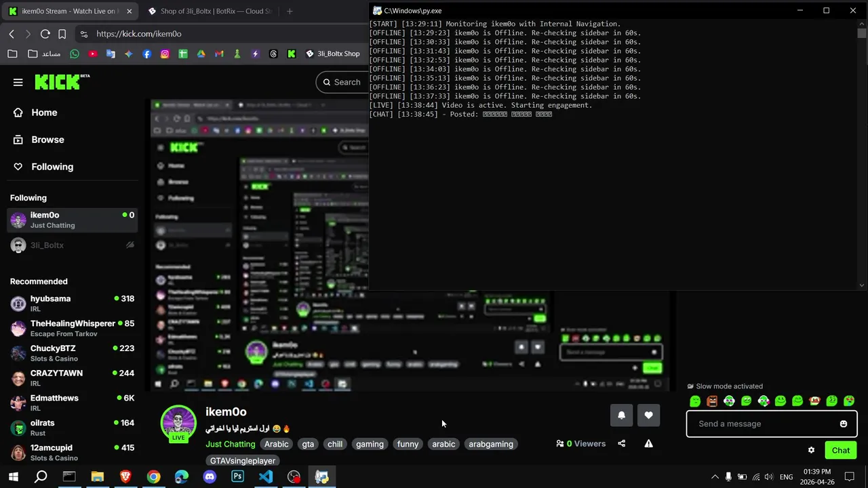
Task: Open Kick bookmark icon
Action: 292,54
